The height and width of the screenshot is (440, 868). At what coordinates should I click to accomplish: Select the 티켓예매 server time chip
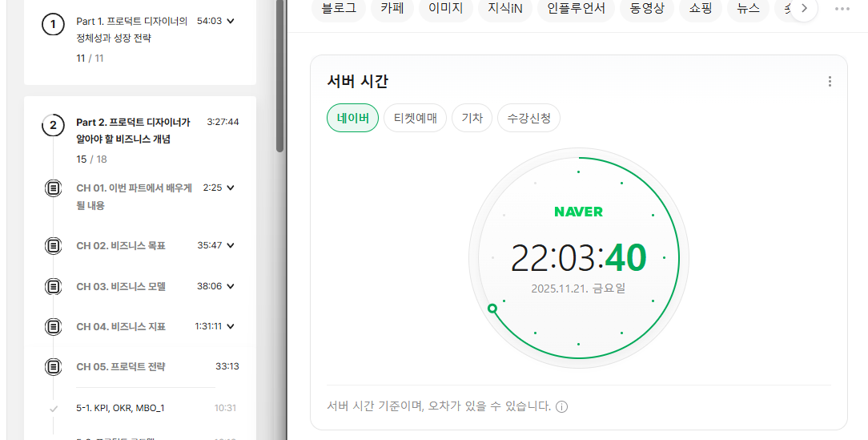(x=415, y=118)
